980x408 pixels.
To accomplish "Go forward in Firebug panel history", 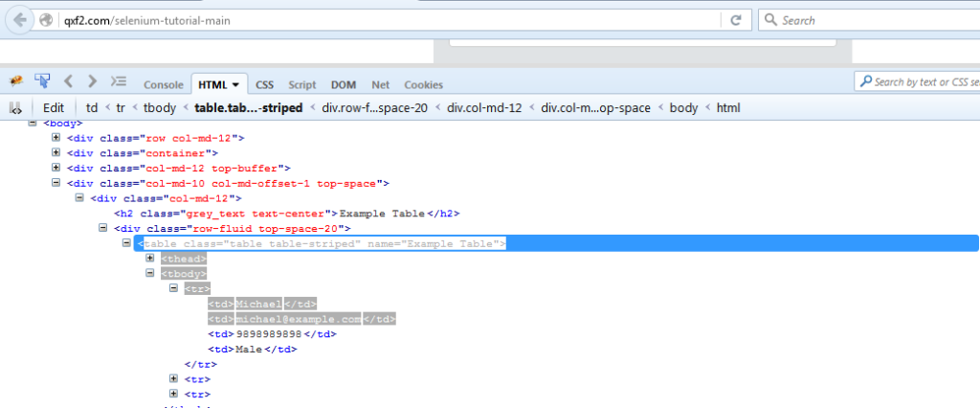I will pos(92,82).
